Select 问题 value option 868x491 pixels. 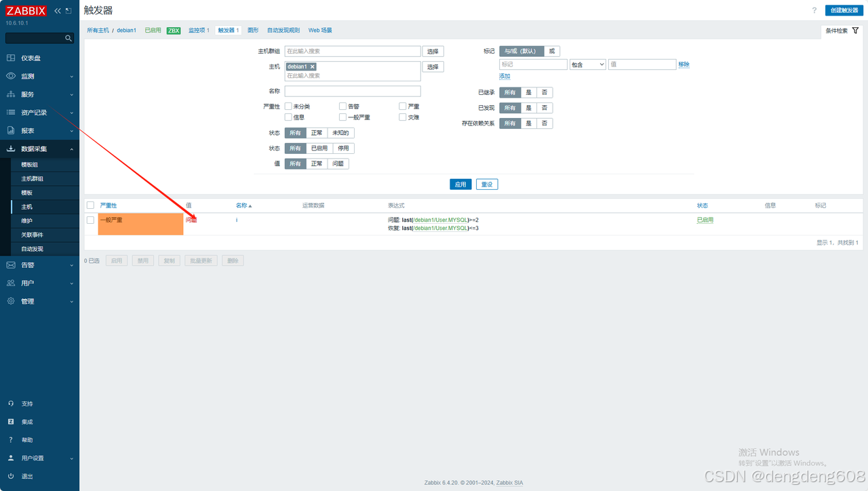[x=337, y=163]
